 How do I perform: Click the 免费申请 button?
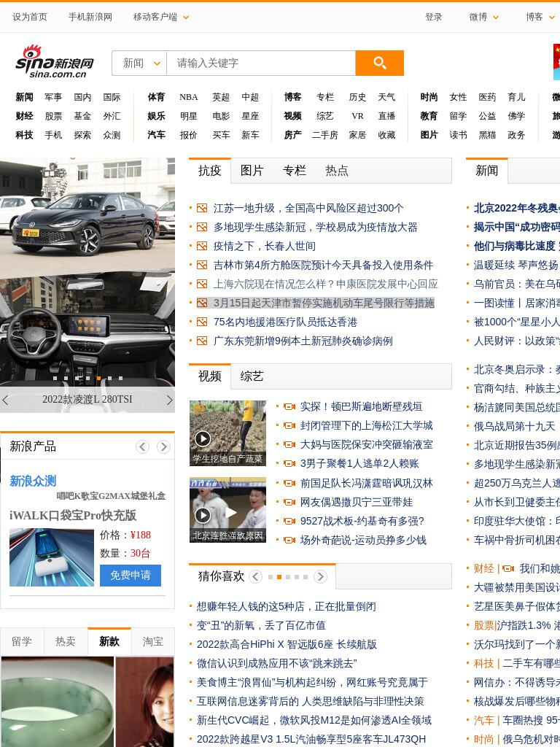pyautogui.click(x=131, y=576)
